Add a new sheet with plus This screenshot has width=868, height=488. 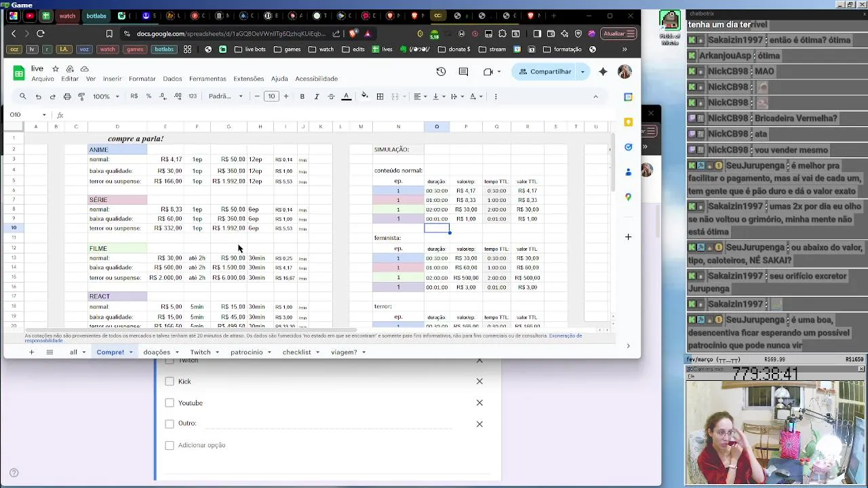tap(31, 352)
